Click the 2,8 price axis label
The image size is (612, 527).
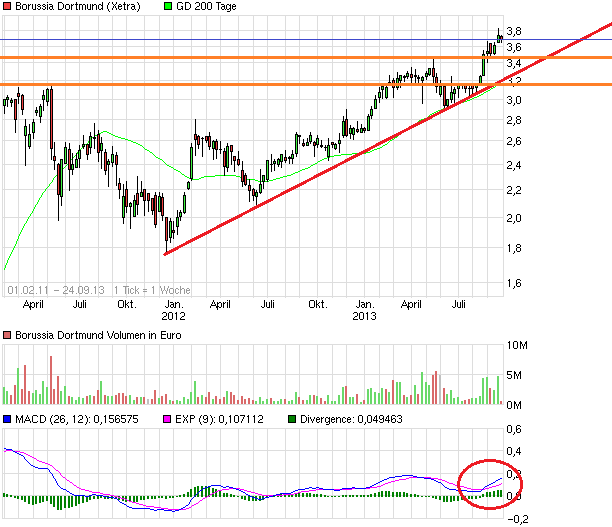tap(514, 120)
